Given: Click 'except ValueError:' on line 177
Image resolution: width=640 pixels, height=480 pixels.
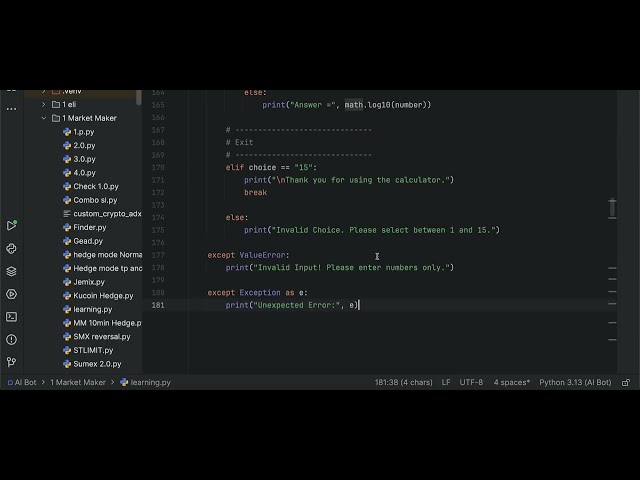Looking at the screenshot, I should 248,255.
